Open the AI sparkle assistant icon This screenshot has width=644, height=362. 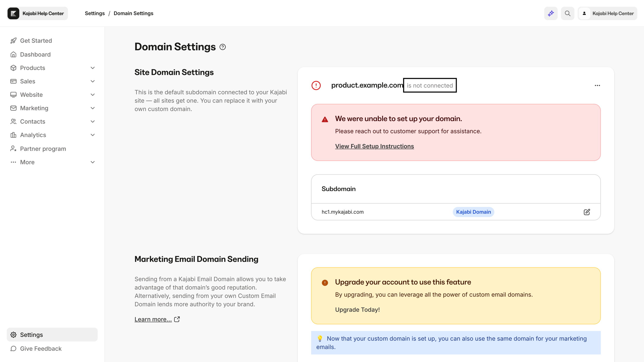(551, 13)
